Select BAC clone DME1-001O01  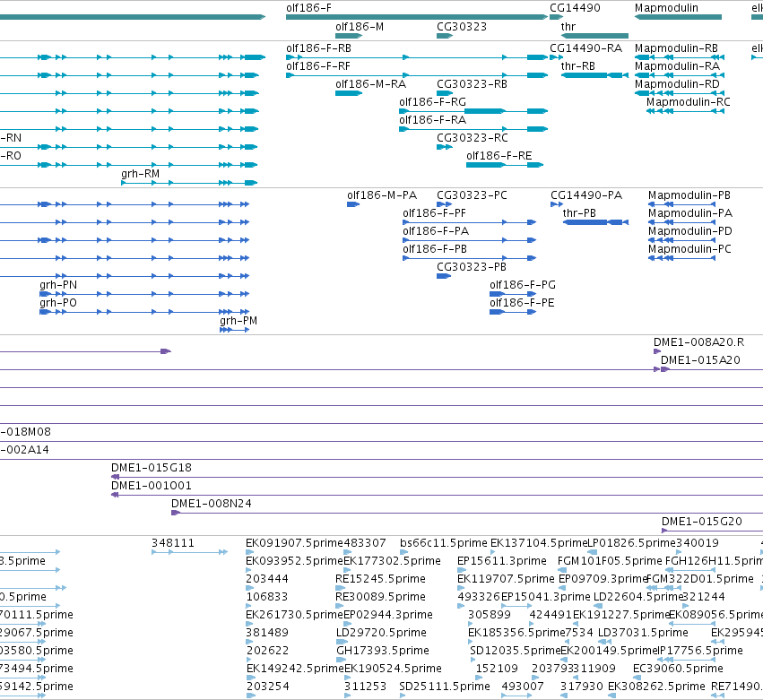click(x=437, y=496)
